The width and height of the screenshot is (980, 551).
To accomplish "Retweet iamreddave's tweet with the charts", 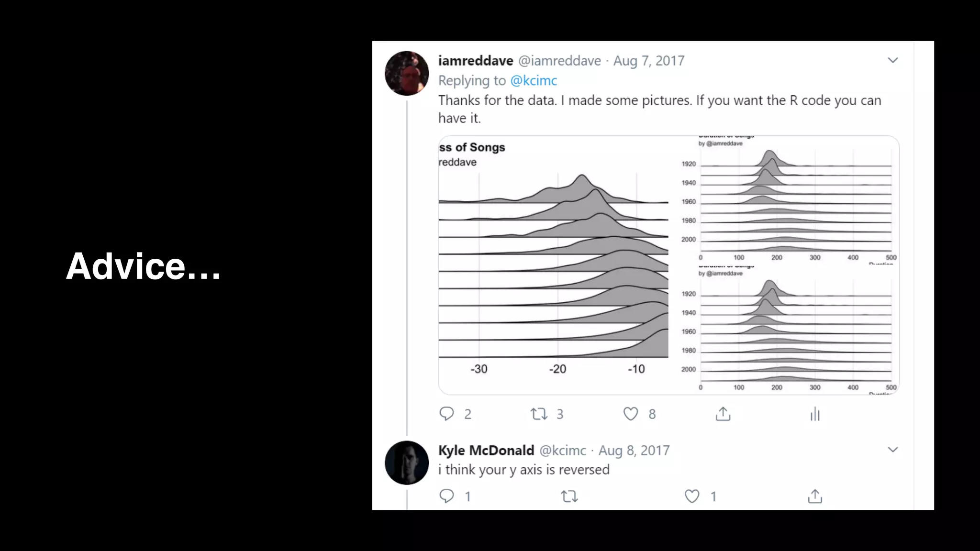I will coord(539,414).
